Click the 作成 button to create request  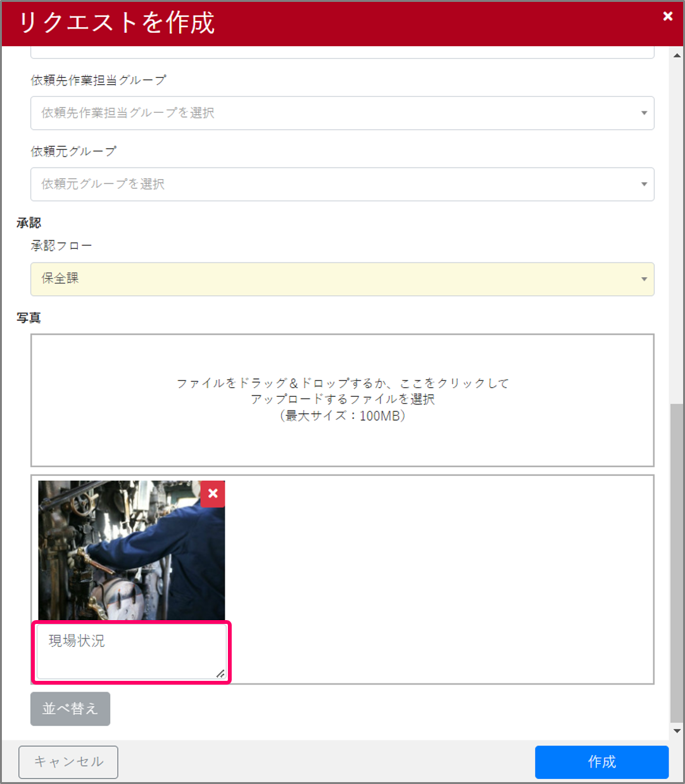click(601, 762)
